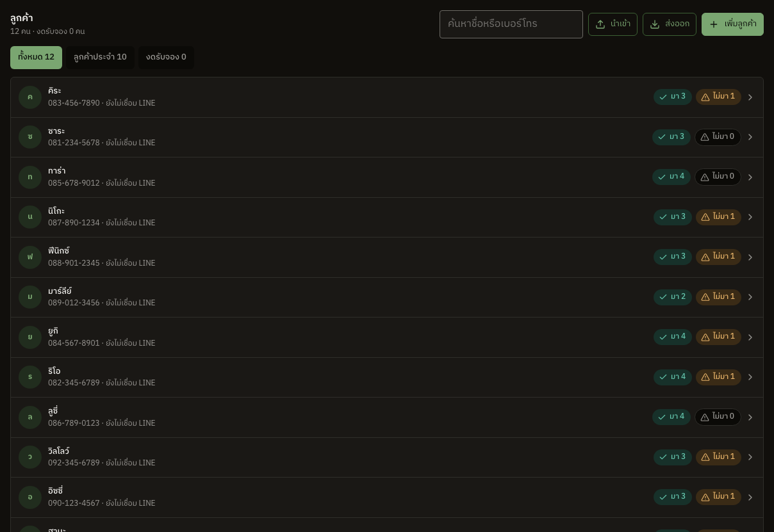The width and height of the screenshot is (774, 532).
Task: Click phone number 083-456-7890
Action: [74, 103]
